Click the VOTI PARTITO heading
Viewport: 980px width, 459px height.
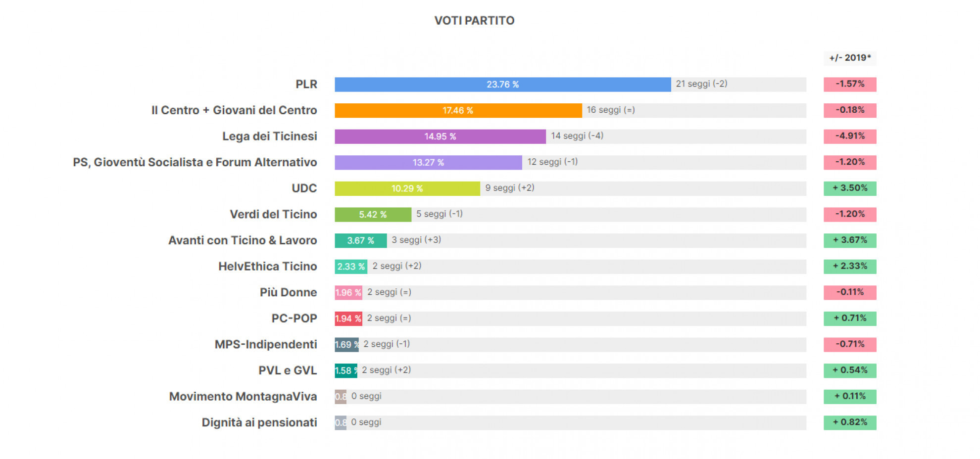tap(474, 21)
